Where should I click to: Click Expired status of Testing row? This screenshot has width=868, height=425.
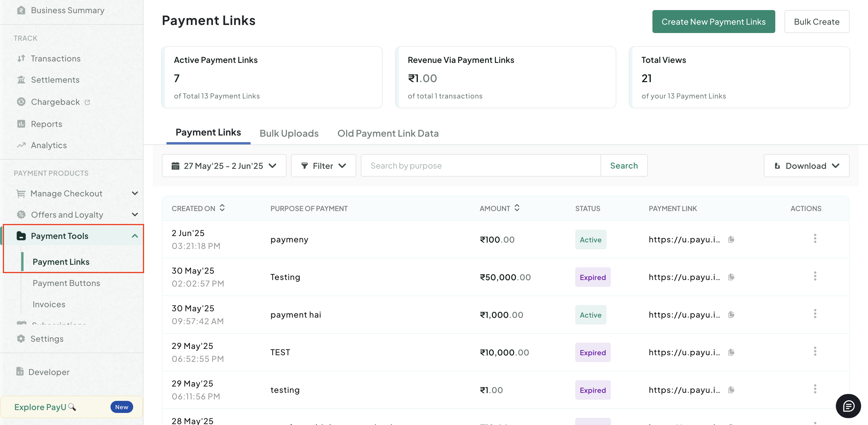pos(593,277)
